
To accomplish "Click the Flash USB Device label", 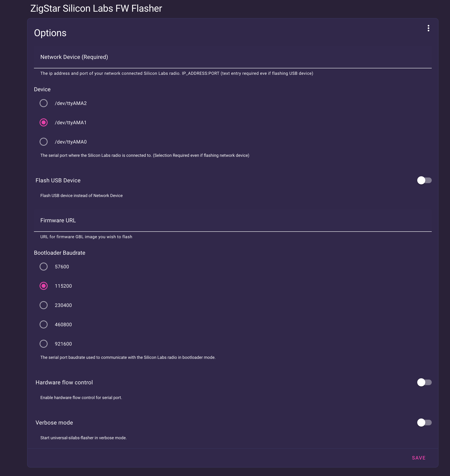I will [58, 181].
